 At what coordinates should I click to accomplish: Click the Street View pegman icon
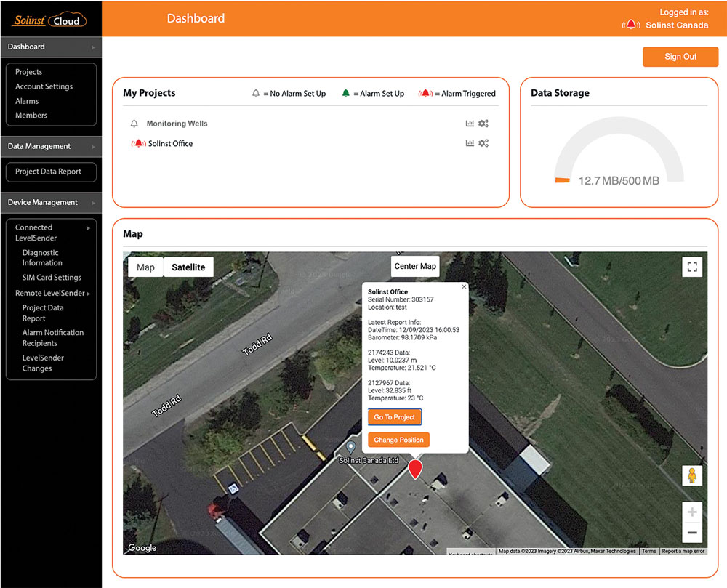[691, 475]
